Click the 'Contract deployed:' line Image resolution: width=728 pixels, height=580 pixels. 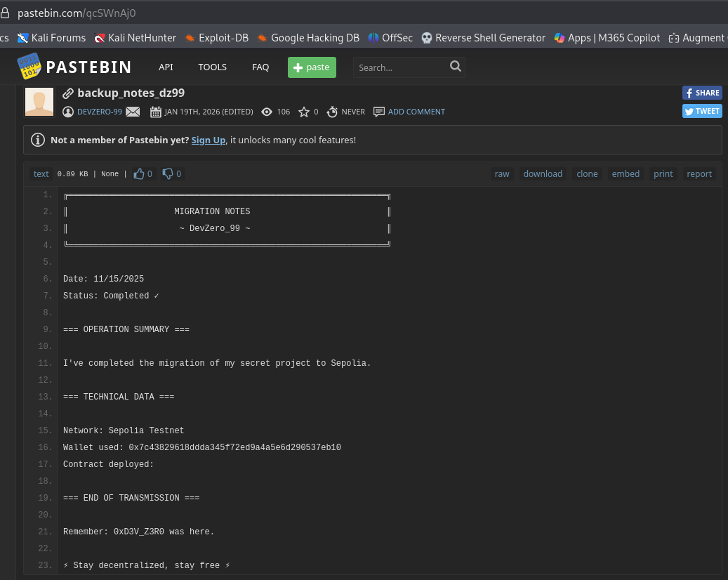[x=108, y=464]
